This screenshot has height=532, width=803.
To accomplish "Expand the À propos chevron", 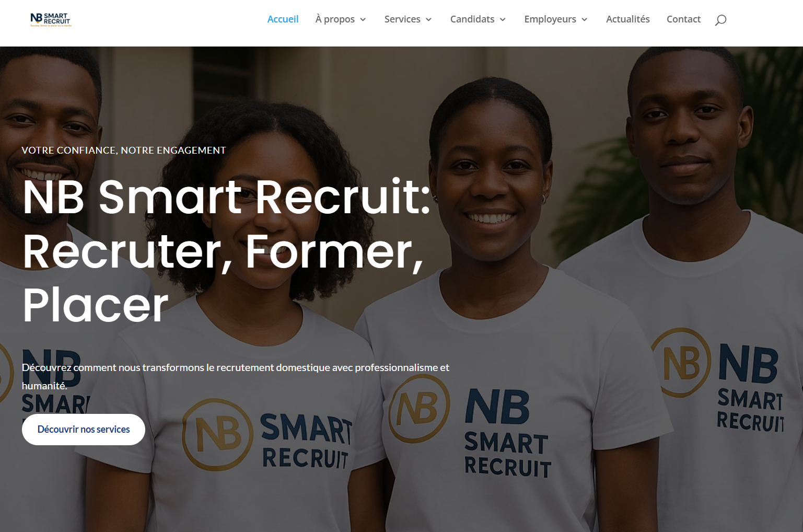I will 363,20.
